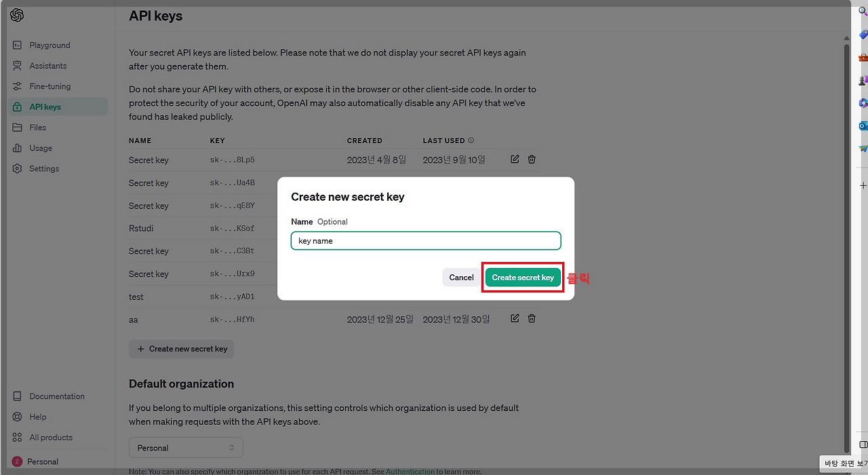The height and width of the screenshot is (475, 868).
Task: Click the API keys page title
Action: pos(156,16)
